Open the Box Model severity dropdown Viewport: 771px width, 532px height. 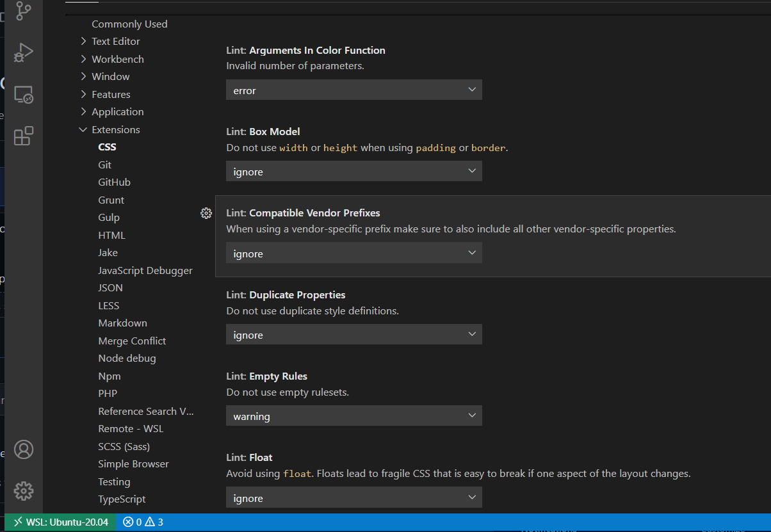pyautogui.click(x=353, y=171)
